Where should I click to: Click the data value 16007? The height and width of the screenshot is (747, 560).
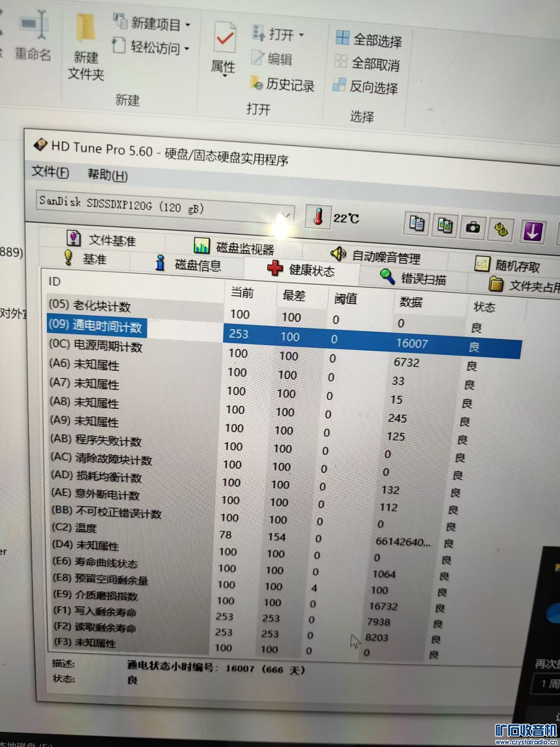point(412,343)
